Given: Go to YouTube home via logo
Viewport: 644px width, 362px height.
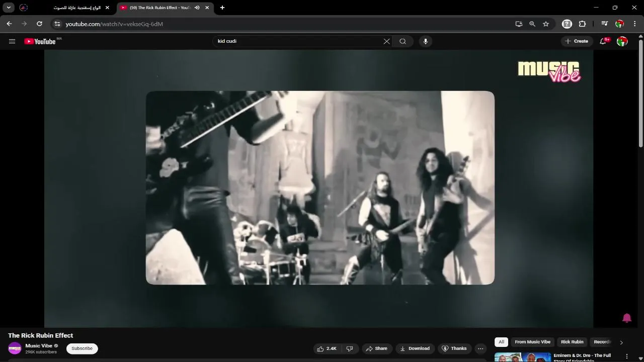Looking at the screenshot, I should tap(40, 41).
